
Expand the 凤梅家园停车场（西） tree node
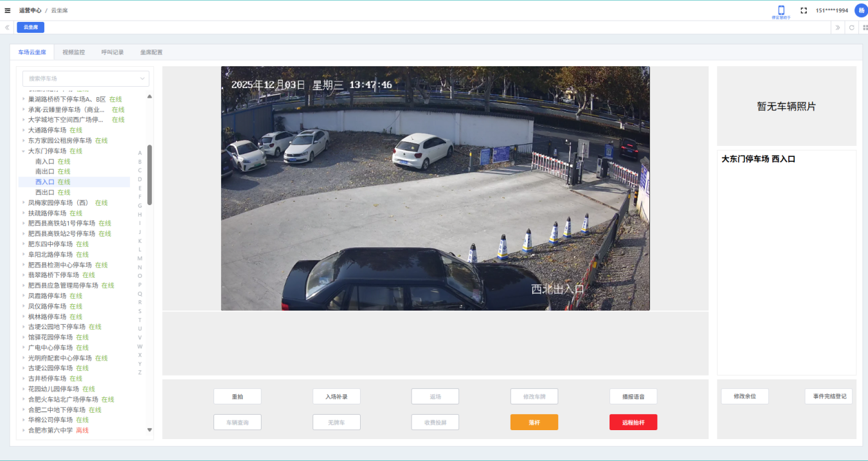[24, 203]
